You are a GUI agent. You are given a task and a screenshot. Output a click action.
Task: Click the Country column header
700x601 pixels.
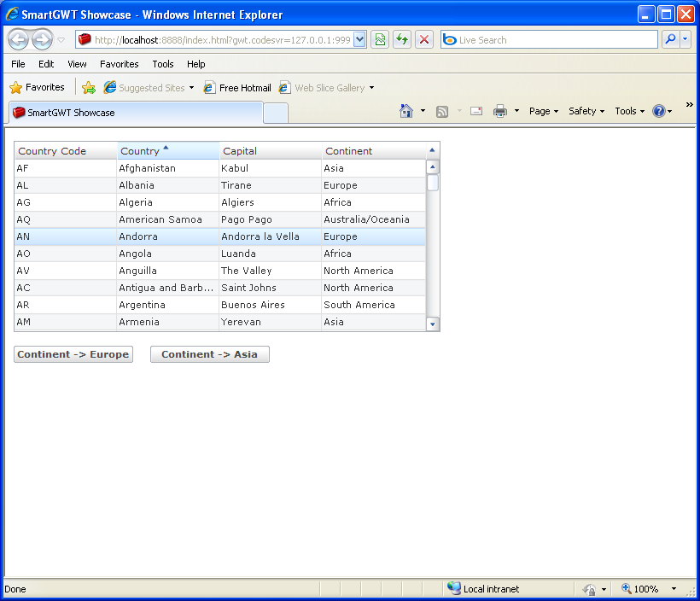(168, 151)
